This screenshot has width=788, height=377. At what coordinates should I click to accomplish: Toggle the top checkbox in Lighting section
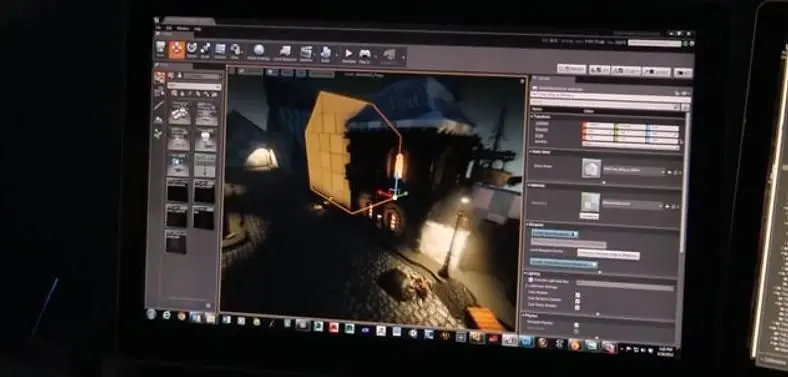tap(577, 296)
